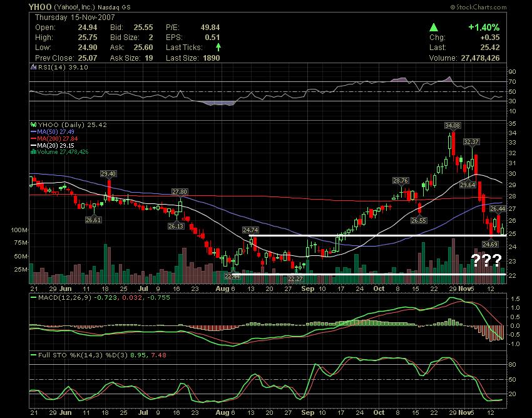Image resolution: width=532 pixels, height=418 pixels.
Task: Click the green Last Ticks up arrow
Action: pyautogui.click(x=218, y=47)
